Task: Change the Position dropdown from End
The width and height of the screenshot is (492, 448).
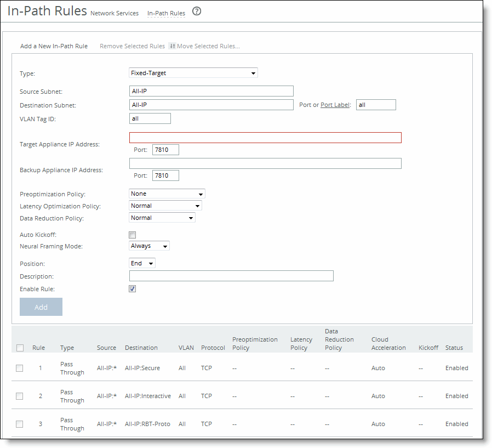Action: pos(142,263)
